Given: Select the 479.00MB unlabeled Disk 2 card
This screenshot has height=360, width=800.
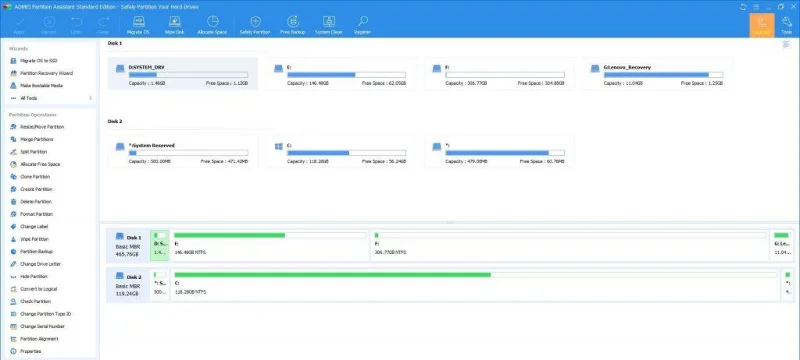Looking at the screenshot, I should pyautogui.click(x=499, y=151).
